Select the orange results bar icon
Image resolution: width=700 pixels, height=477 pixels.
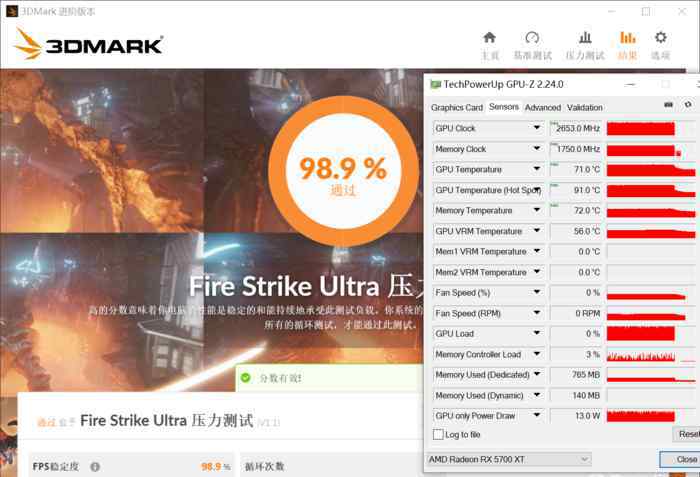[x=627, y=38]
